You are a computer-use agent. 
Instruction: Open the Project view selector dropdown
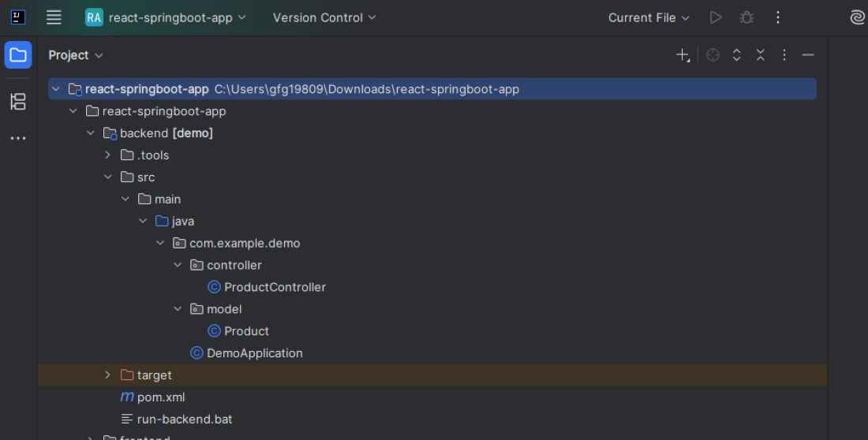pyautogui.click(x=75, y=54)
